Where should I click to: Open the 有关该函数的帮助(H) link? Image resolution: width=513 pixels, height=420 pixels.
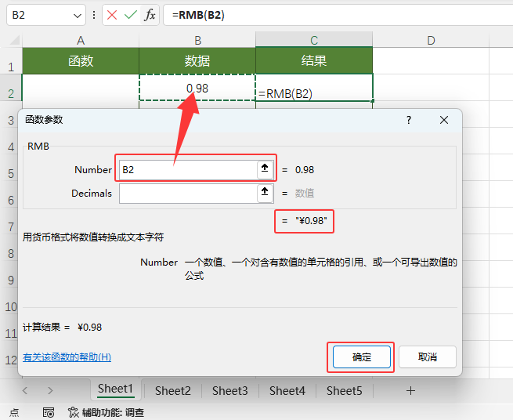(x=67, y=357)
